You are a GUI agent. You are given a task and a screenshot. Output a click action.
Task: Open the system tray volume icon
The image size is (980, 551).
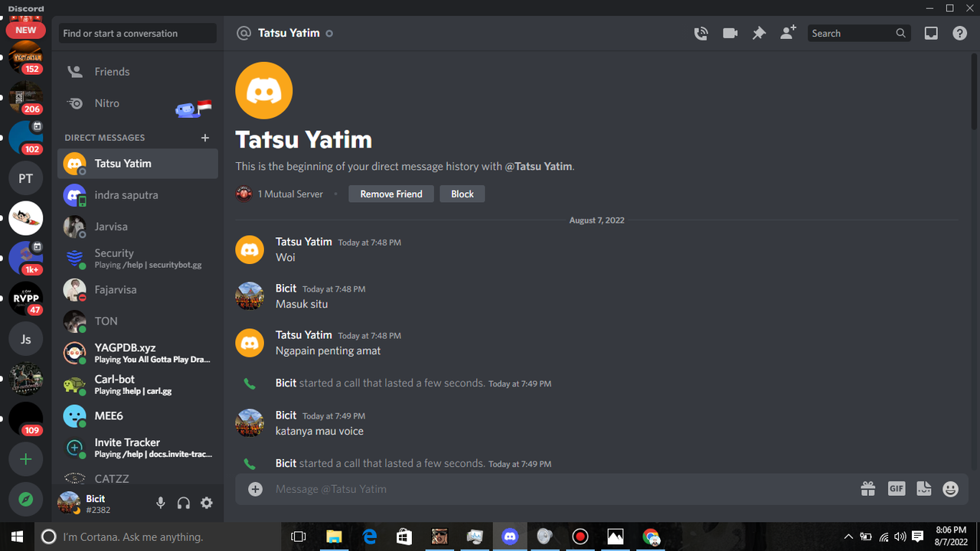[x=900, y=536]
